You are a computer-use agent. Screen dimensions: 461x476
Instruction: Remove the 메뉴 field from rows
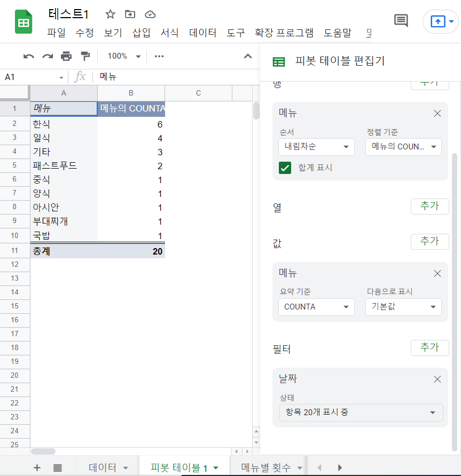point(437,114)
